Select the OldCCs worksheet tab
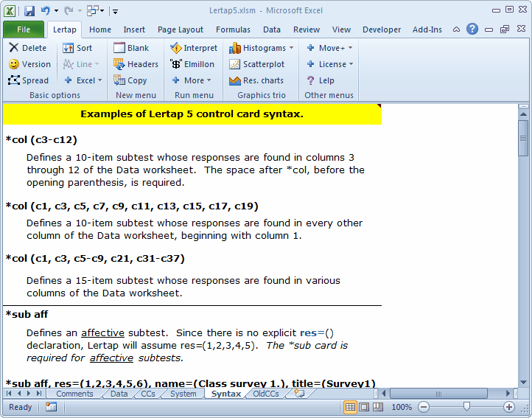This screenshot has height=418, width=532. [266, 394]
